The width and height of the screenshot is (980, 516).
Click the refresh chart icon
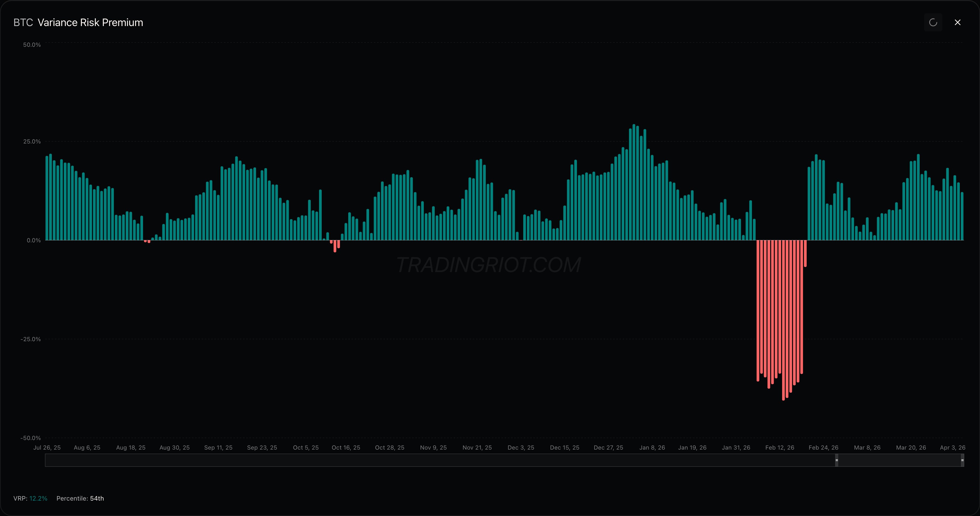pos(933,22)
